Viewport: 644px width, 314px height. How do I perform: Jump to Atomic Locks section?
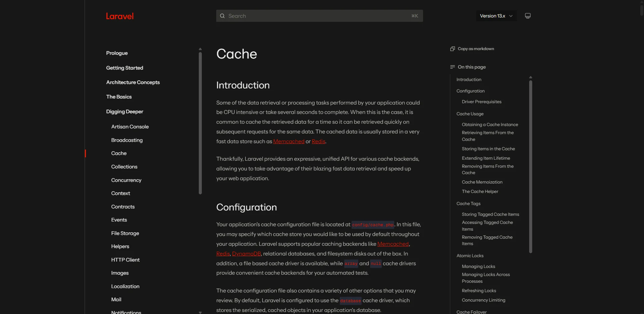(470, 256)
